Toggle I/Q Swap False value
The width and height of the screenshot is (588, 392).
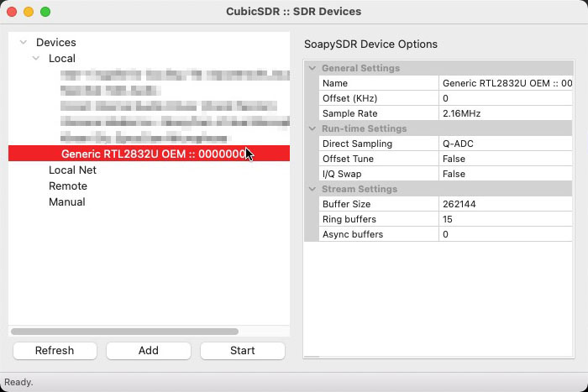point(506,174)
